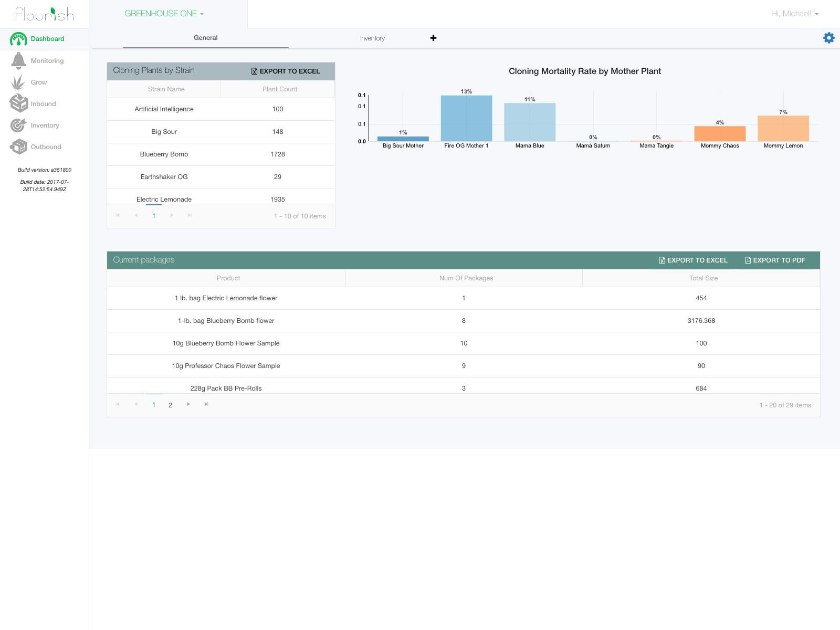The width and height of the screenshot is (840, 630).
Task: Switch to the Inventory tab
Action: (372, 38)
